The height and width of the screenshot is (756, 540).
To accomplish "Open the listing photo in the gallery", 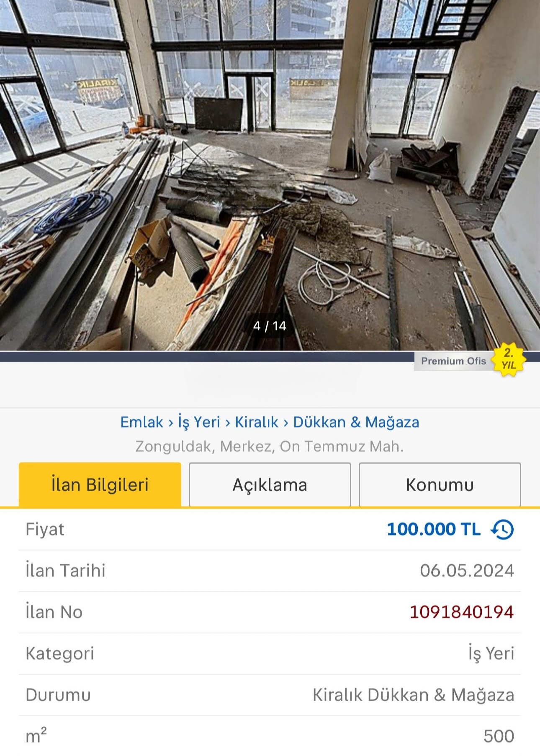I will 270,175.
